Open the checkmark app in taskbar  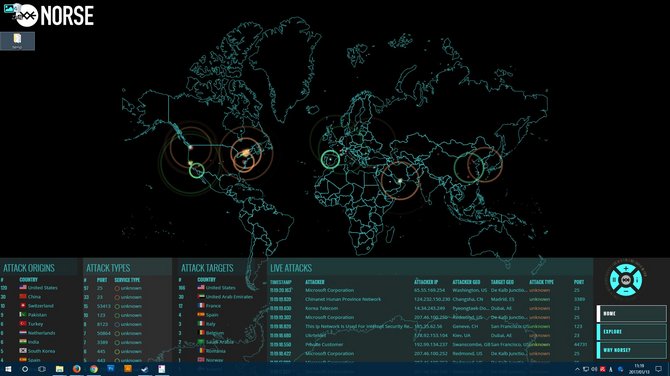click(144, 369)
